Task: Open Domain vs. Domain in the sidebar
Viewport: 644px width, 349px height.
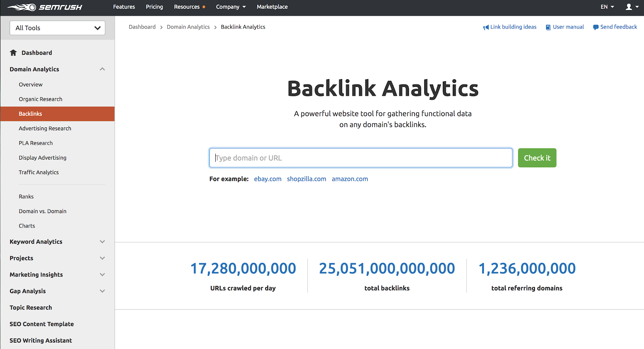Action: 43,211
